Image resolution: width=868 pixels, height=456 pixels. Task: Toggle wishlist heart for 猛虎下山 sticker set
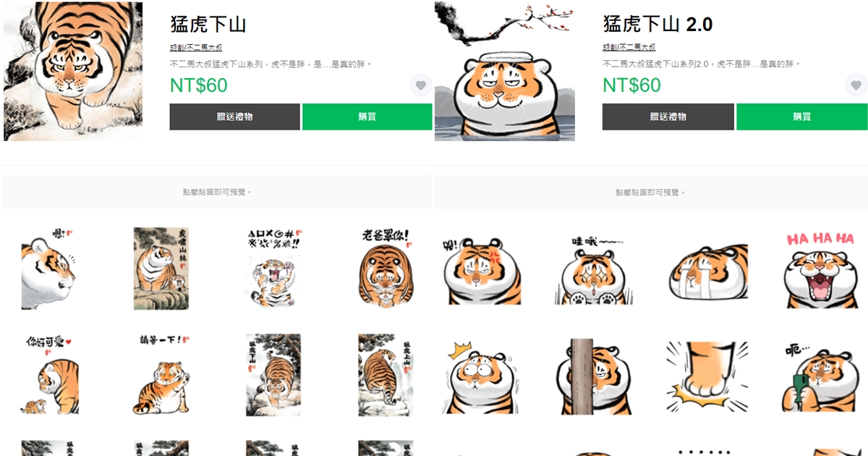point(421,85)
